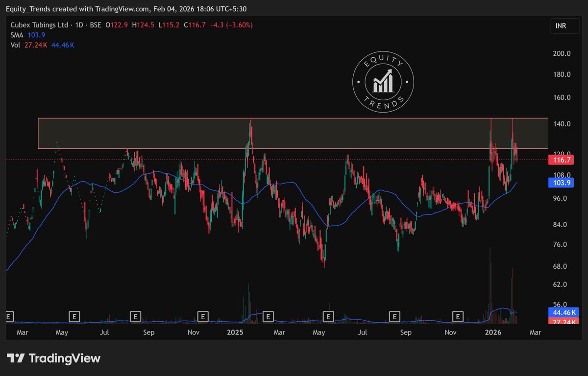Screen dimensions: 588x376
Task: Click the 2025 label on time axis
Action: tap(235, 333)
